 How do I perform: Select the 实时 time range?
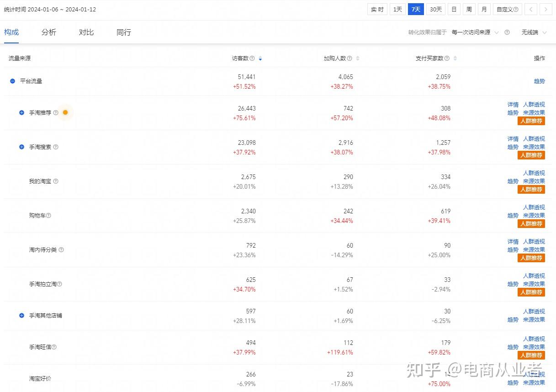point(377,9)
